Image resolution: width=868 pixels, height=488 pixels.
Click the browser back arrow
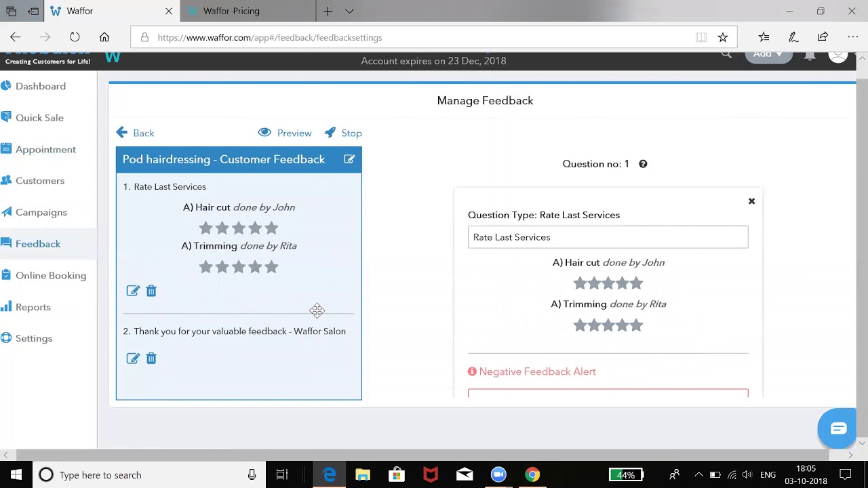tap(15, 37)
